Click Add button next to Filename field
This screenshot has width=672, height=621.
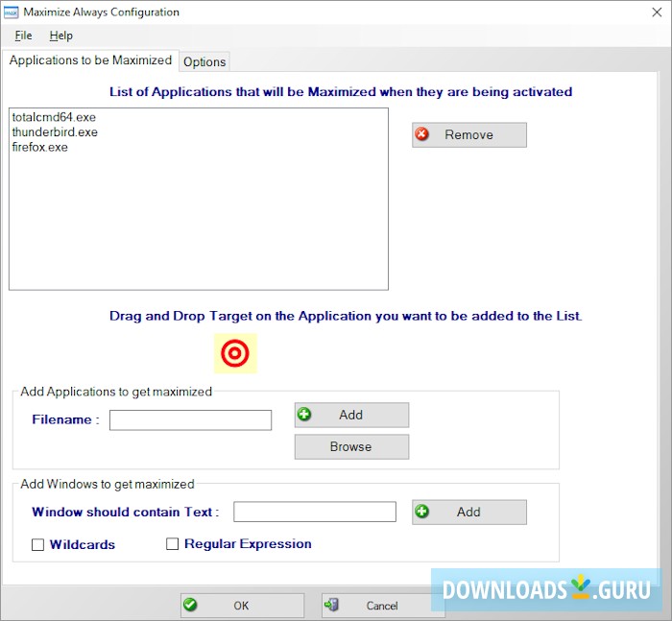tap(351, 415)
